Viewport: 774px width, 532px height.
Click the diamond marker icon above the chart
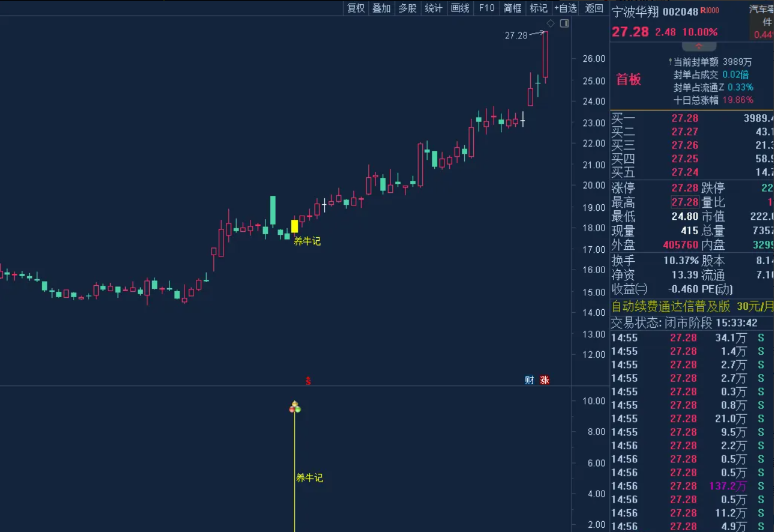(549, 23)
